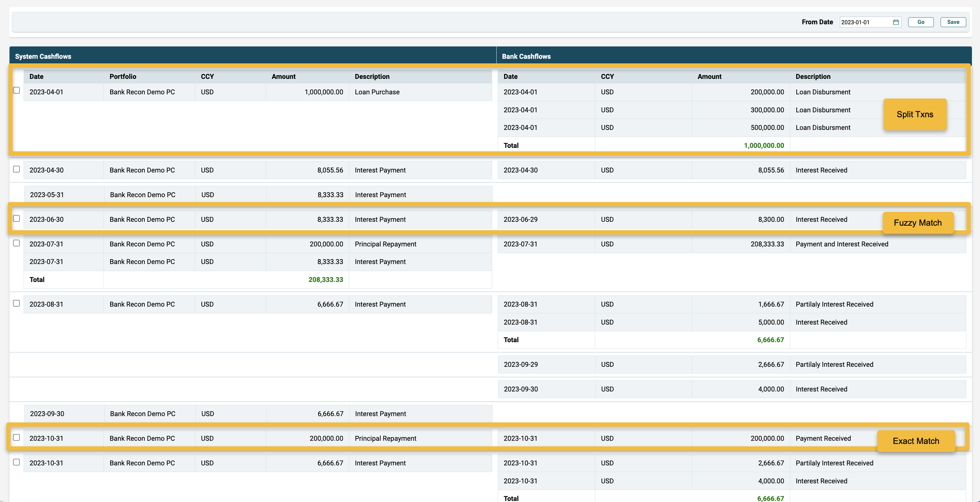Click the Bank Cashflows section header

(526, 56)
